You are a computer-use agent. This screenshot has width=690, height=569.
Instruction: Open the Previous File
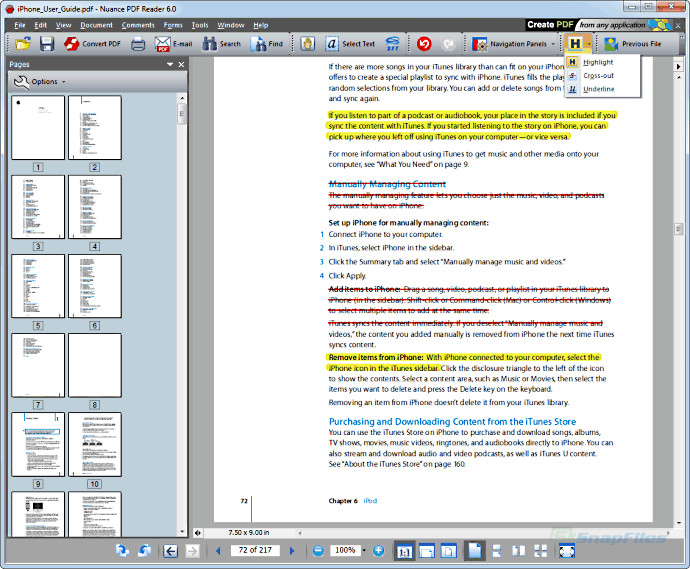(632, 44)
